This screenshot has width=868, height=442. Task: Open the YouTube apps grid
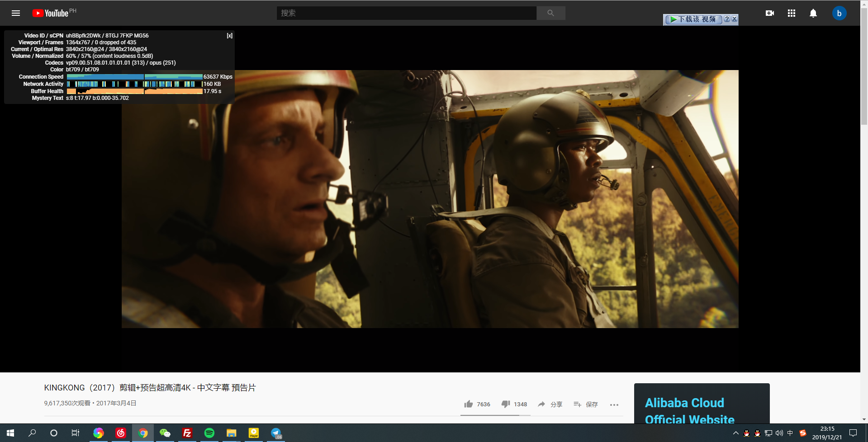791,13
